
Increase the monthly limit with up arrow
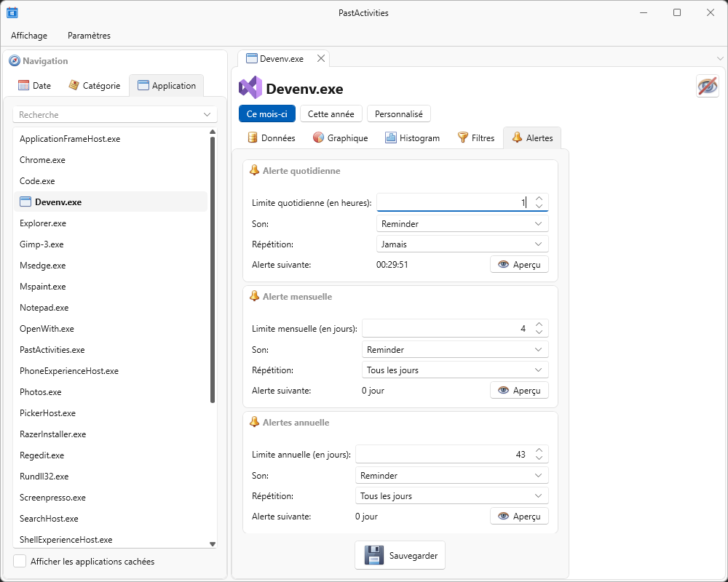[539, 324]
